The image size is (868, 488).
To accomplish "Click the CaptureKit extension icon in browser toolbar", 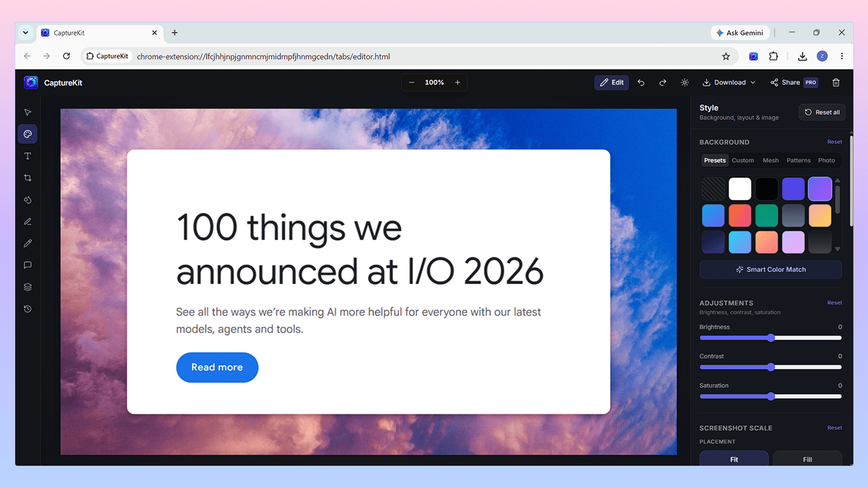I will tap(754, 56).
